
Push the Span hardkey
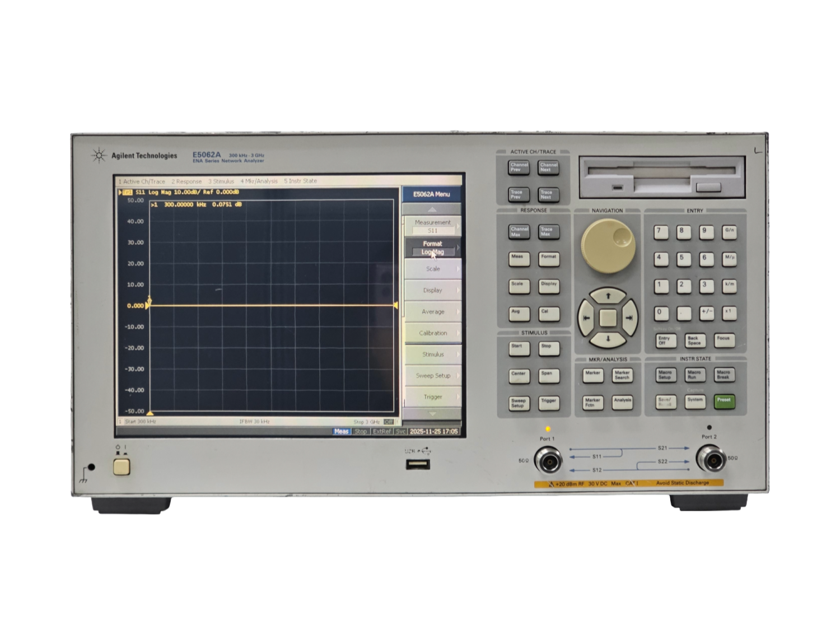pos(548,375)
